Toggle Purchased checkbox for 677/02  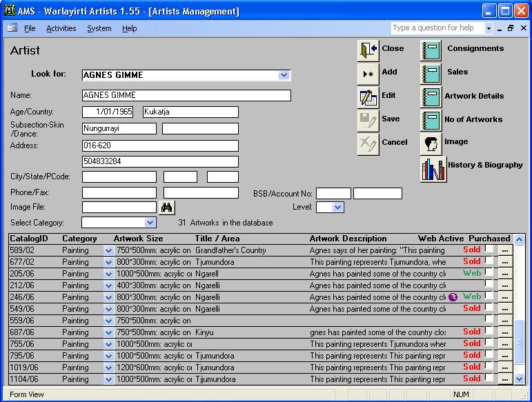click(x=489, y=261)
